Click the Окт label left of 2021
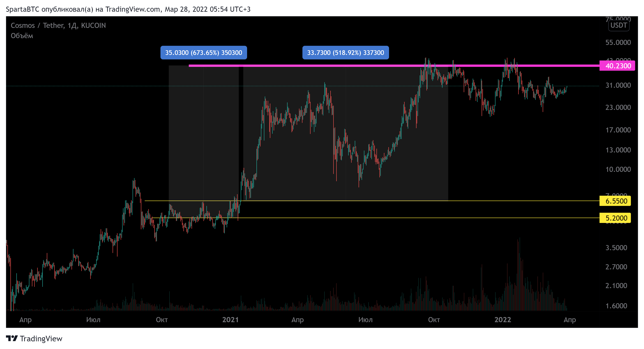The width and height of the screenshot is (644, 349). click(162, 319)
